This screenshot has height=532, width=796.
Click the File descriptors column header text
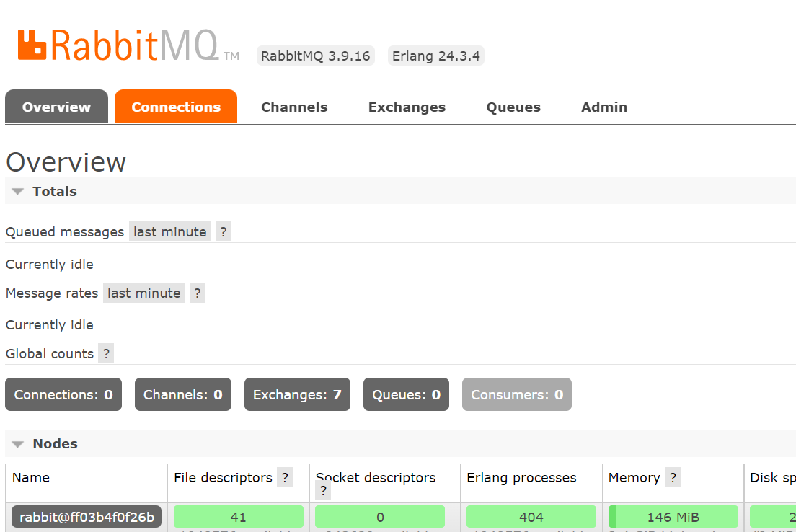coord(223,478)
